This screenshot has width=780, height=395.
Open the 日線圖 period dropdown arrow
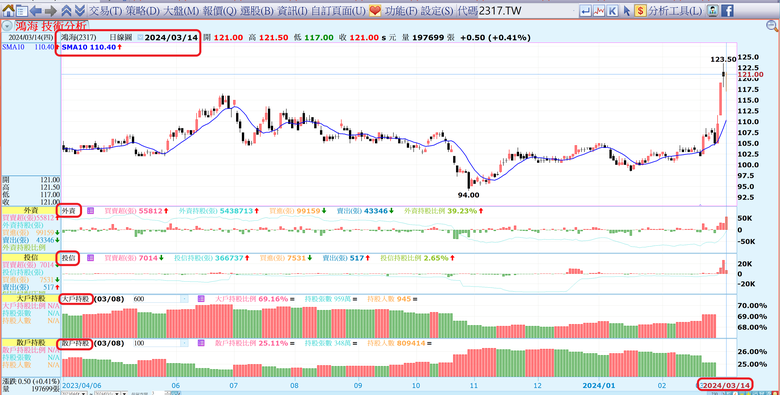click(x=140, y=37)
